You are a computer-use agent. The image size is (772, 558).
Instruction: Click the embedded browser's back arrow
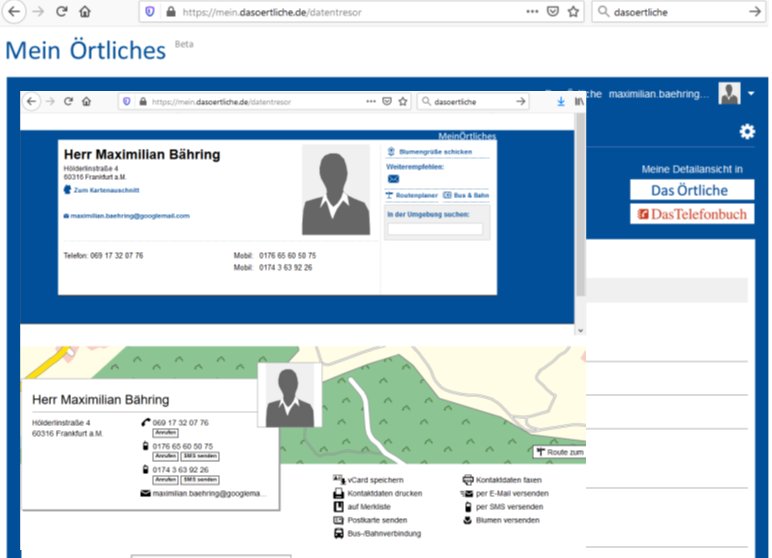tap(32, 101)
